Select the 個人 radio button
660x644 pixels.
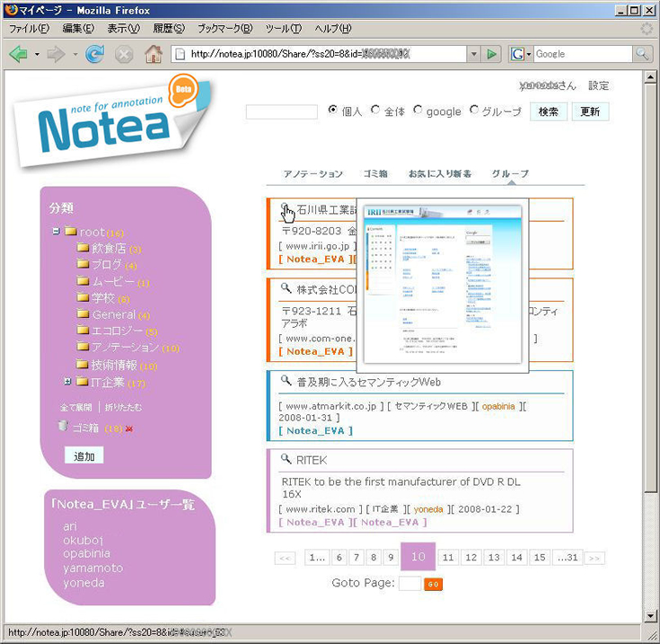pyautogui.click(x=332, y=110)
